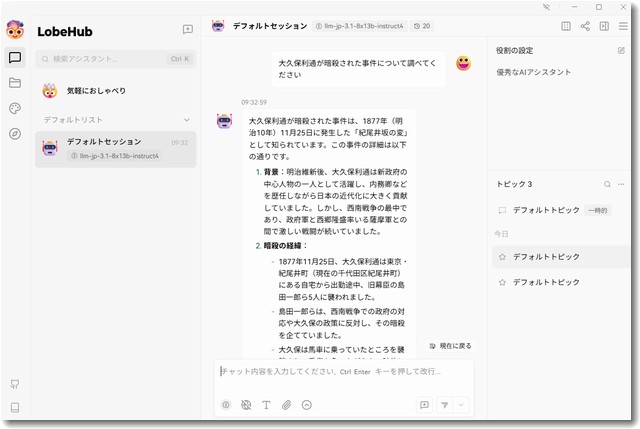Open the topic panel more options menu

[x=621, y=184]
